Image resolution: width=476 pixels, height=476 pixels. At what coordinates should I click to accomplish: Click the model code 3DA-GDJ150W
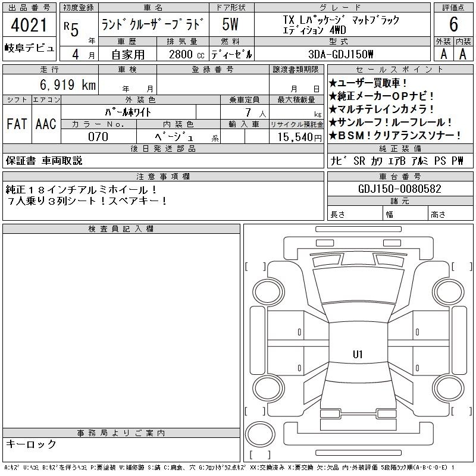341,54
